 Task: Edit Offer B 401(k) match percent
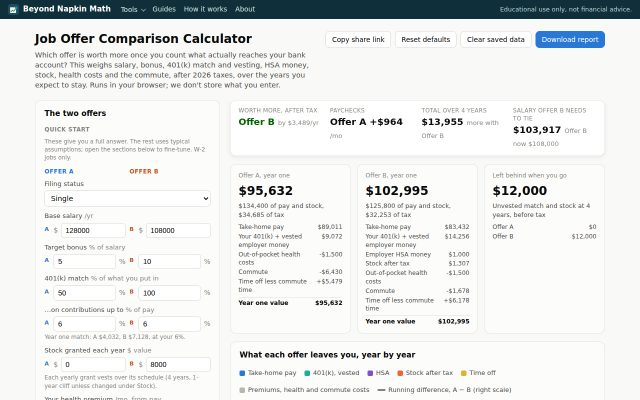tap(169, 293)
